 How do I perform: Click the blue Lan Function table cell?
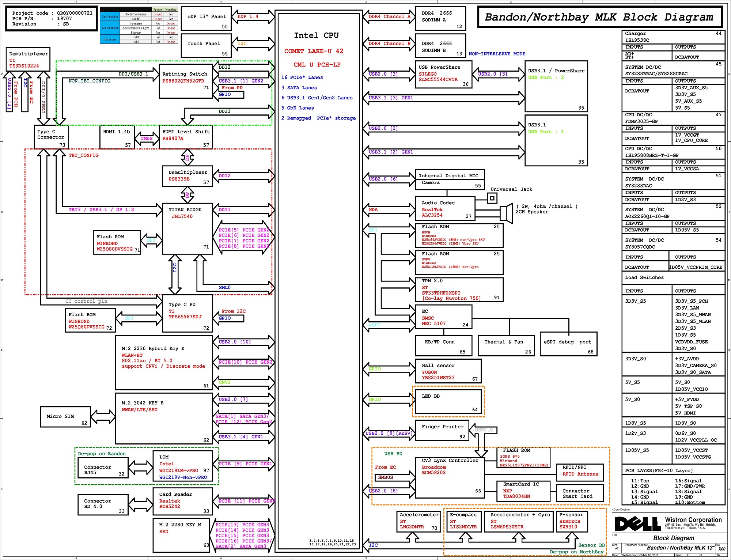110,17
